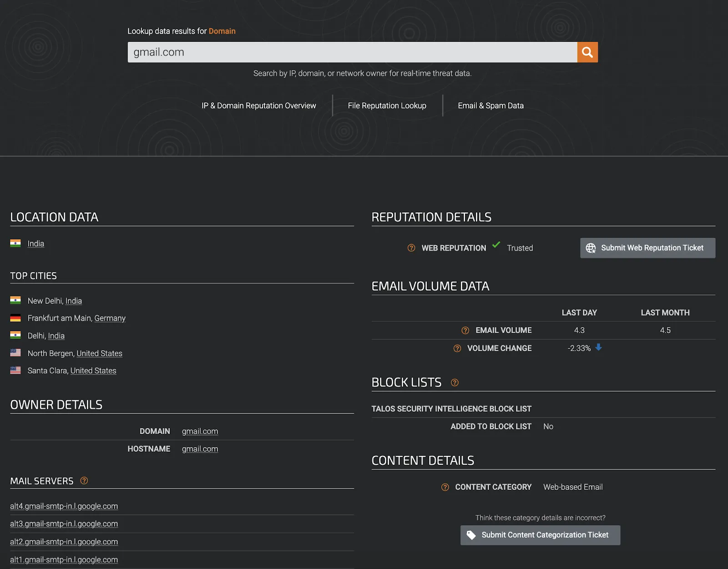728x569 pixels.
Task: Select last month email volume 4.5
Action: pyautogui.click(x=665, y=330)
